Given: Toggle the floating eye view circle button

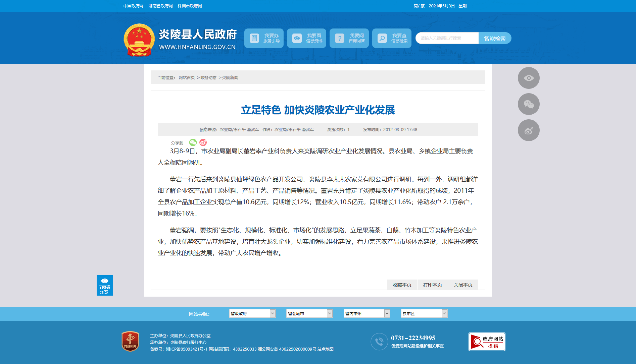Looking at the screenshot, I should click(x=529, y=78).
